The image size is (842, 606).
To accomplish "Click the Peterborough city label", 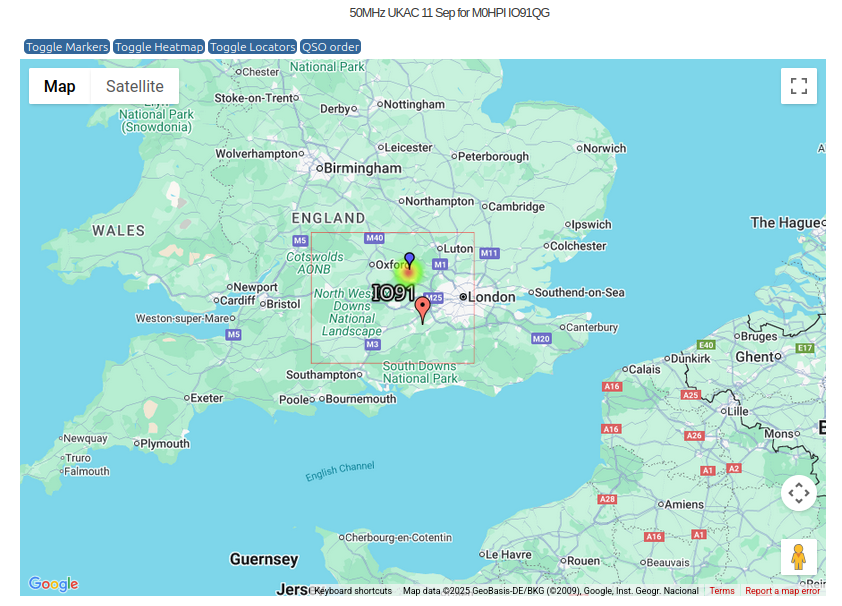I will click(493, 157).
